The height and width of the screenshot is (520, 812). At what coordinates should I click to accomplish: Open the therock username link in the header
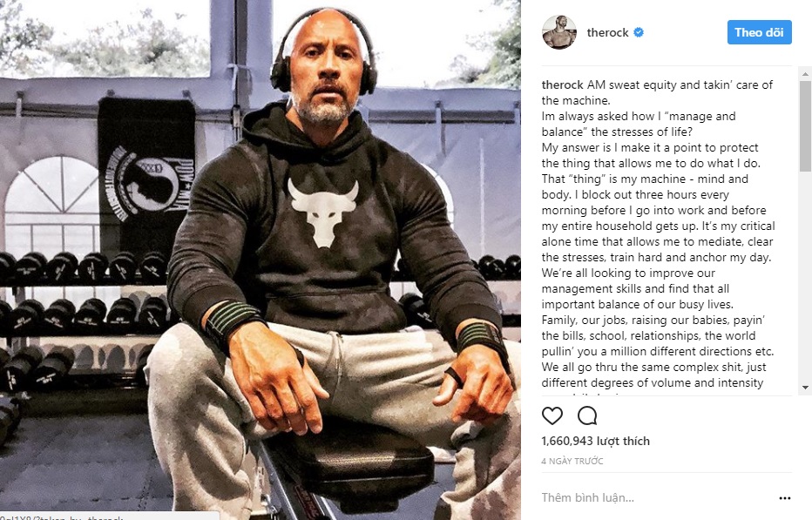pos(607,33)
